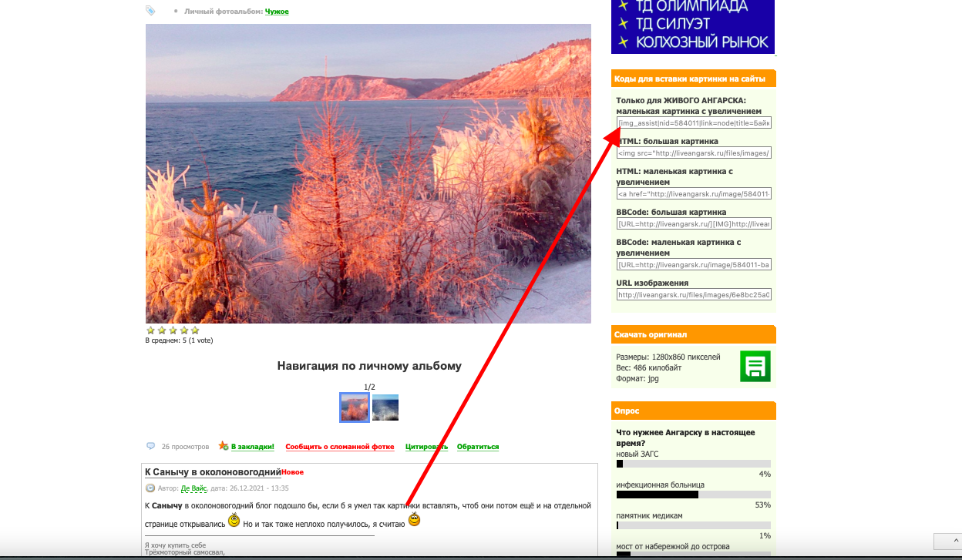This screenshot has height=560, width=962.
Task: Rate the photo with the fifth star
Action: pyautogui.click(x=194, y=330)
